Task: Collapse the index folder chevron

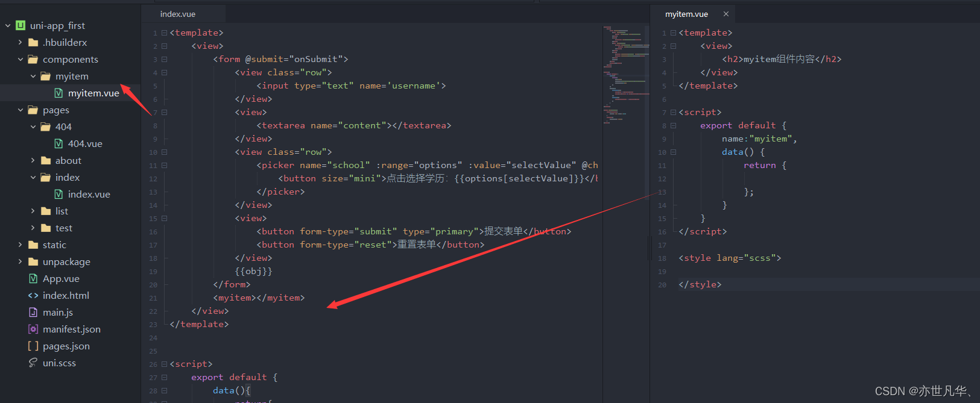Action: pos(33,178)
